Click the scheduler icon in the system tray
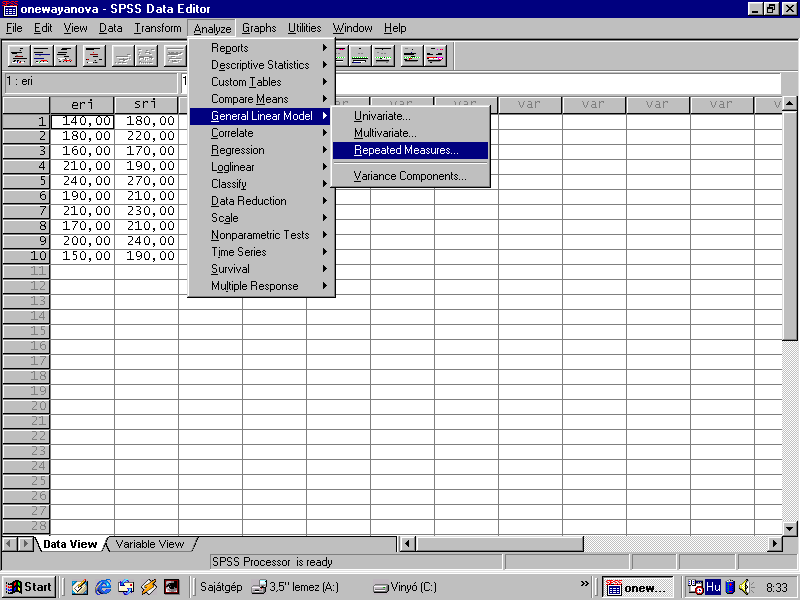 coord(696,587)
